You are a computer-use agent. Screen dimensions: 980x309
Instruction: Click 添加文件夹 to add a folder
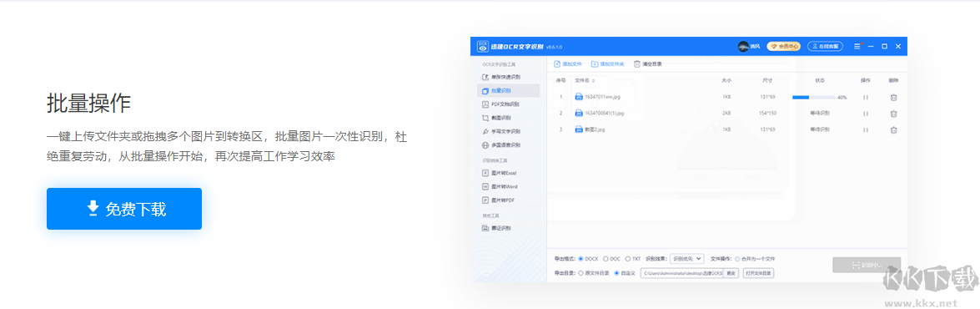coord(607,63)
